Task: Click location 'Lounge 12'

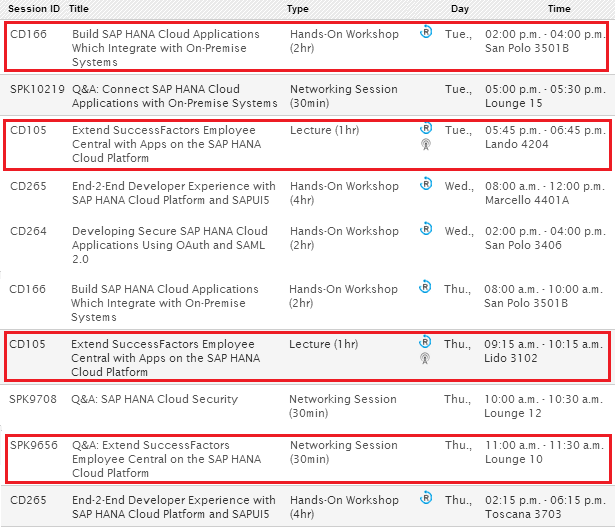Action: [x=513, y=413]
